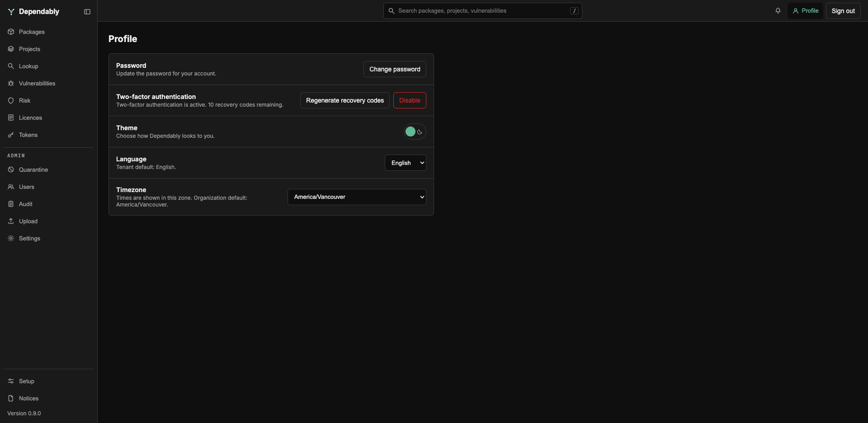Open the Users admin page
The height and width of the screenshot is (423, 868).
coord(48,187)
